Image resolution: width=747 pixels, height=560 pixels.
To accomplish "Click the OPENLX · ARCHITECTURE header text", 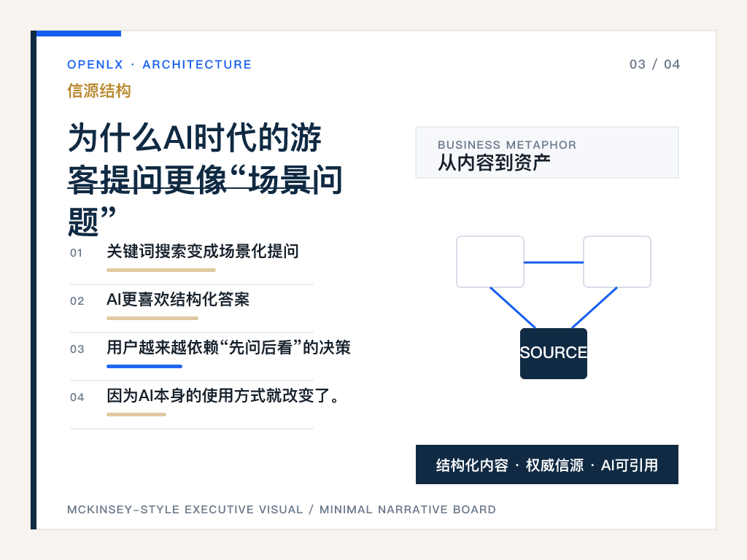I will [x=159, y=64].
